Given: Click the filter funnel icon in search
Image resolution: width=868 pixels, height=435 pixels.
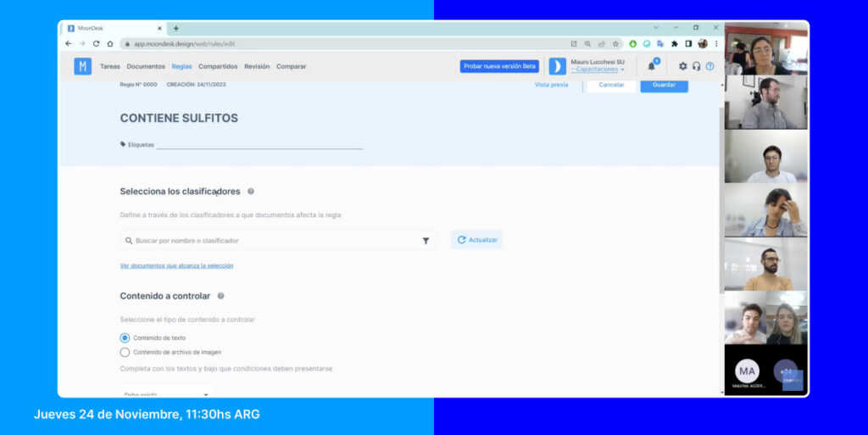Looking at the screenshot, I should tap(426, 241).
